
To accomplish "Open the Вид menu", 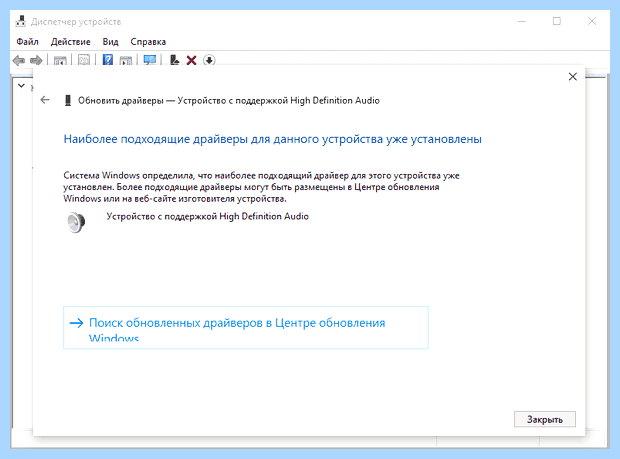I will click(110, 42).
